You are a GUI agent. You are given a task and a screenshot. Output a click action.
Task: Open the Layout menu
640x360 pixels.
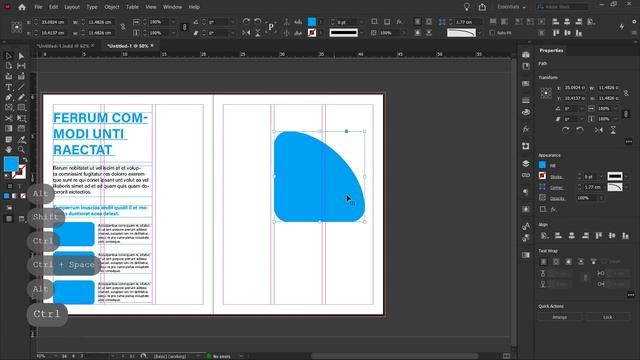coord(72,7)
